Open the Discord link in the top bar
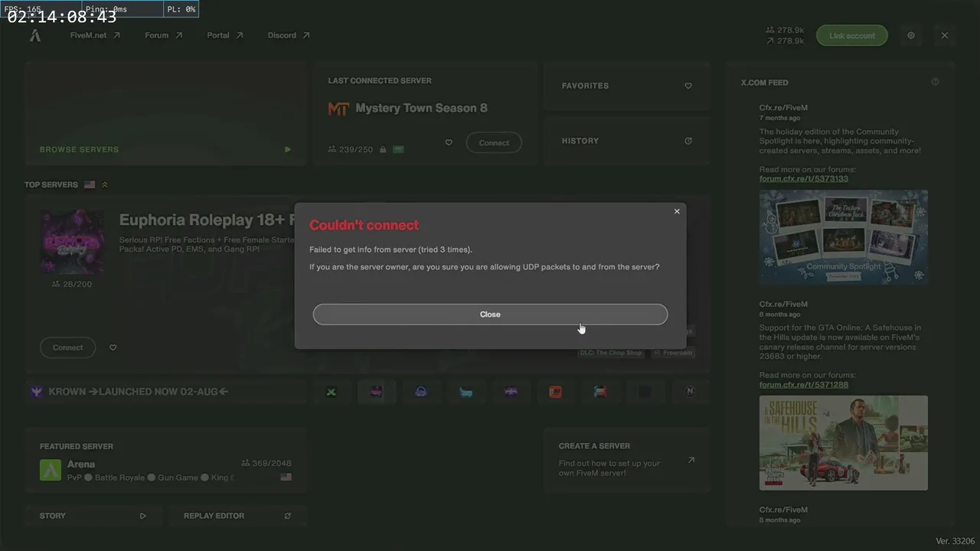Viewport: 980px width, 551px height. coord(289,35)
